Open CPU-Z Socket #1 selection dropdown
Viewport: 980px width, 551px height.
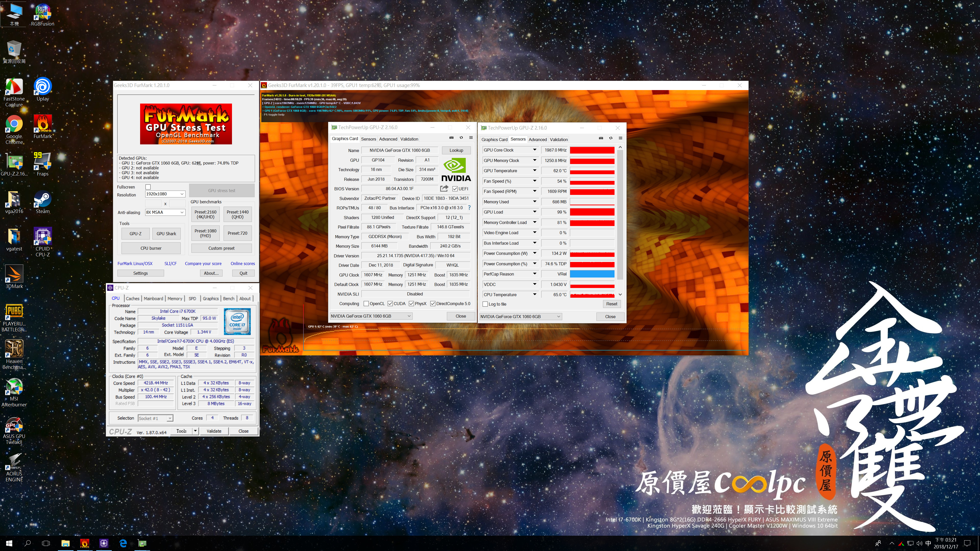156,418
